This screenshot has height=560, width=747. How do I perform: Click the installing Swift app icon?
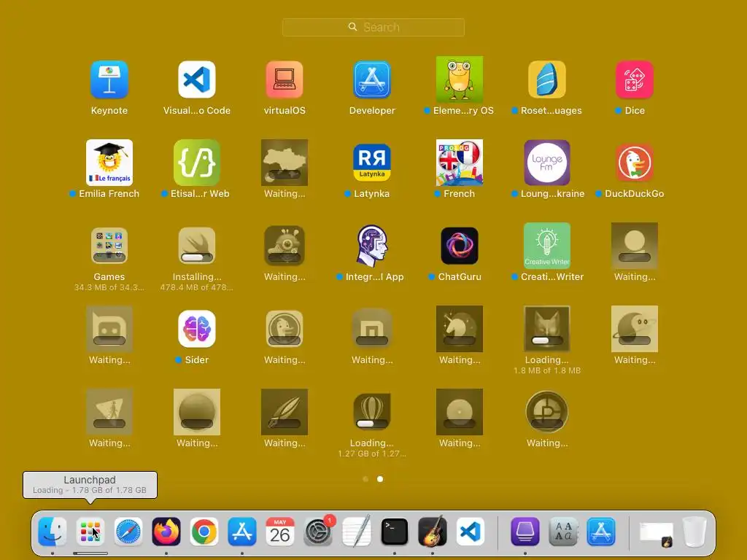pos(197,245)
